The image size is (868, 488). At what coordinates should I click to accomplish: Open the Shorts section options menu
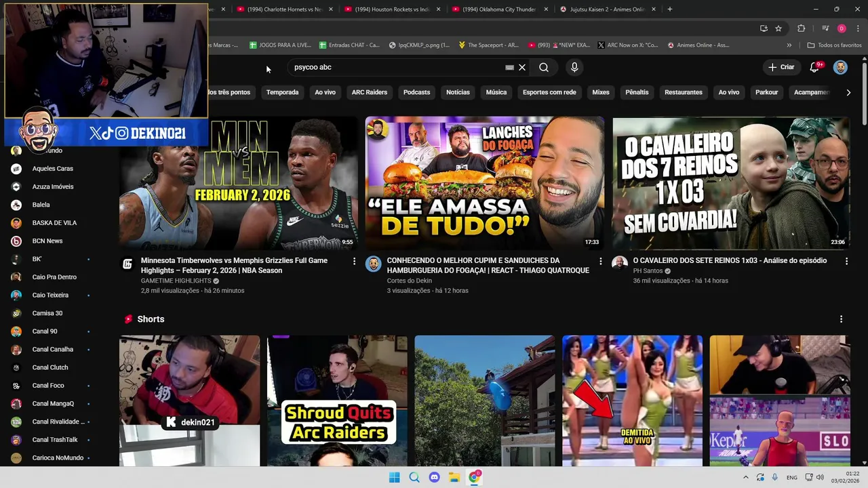[841, 319]
